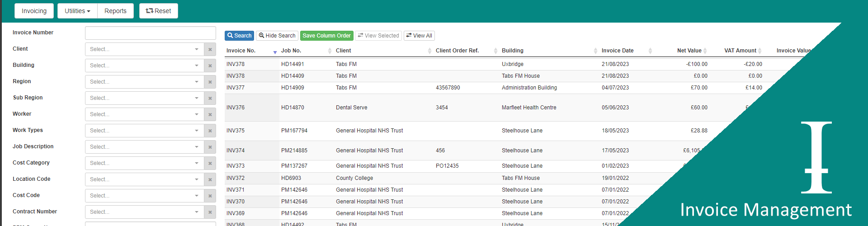Screen dimensions: 868x226
Task: Sort by the Client column sort arrows
Action: click(429, 51)
